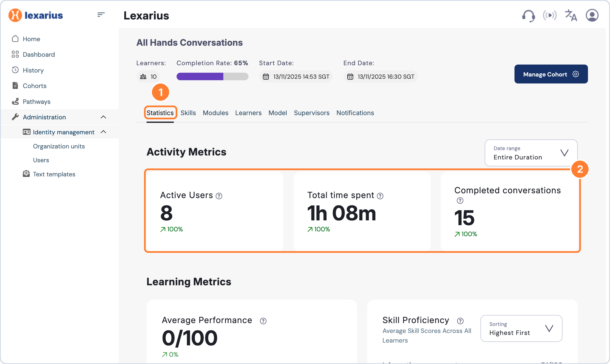This screenshot has height=364, width=610.
Task: Switch to the Statistics tab
Action: coord(160,113)
